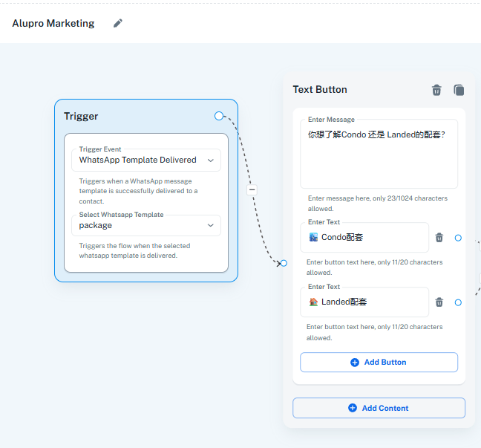
Task: Click Add Content below the Text Button card
Action: (379, 408)
